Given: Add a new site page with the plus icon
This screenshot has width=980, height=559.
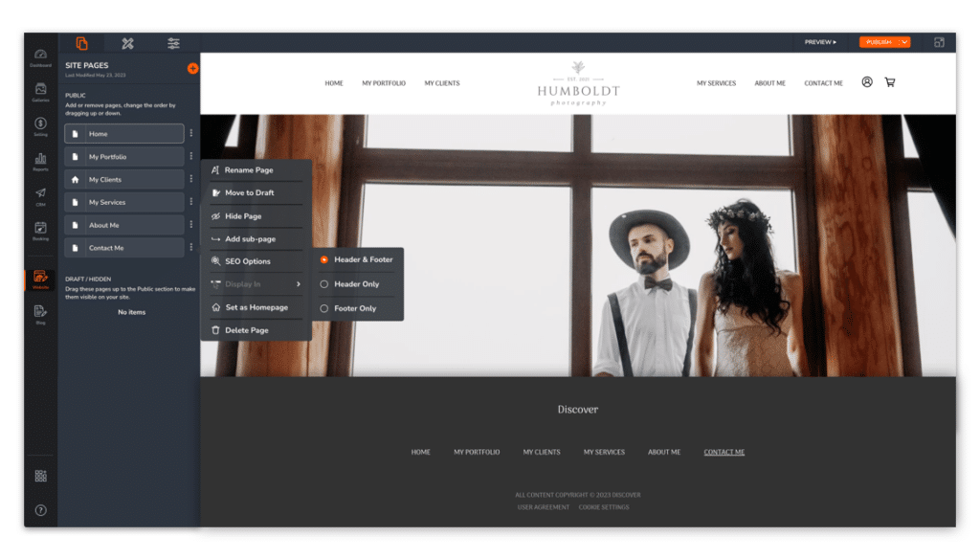Looking at the screenshot, I should pos(192,67).
